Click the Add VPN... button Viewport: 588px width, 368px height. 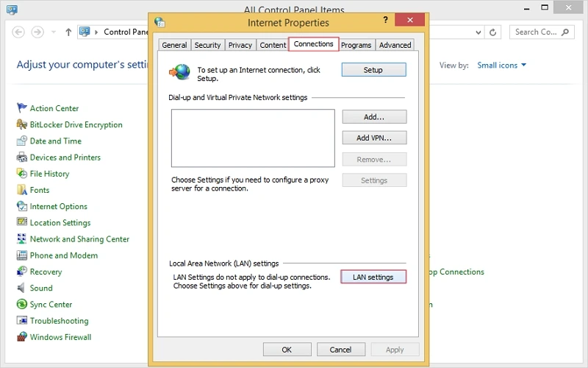374,138
